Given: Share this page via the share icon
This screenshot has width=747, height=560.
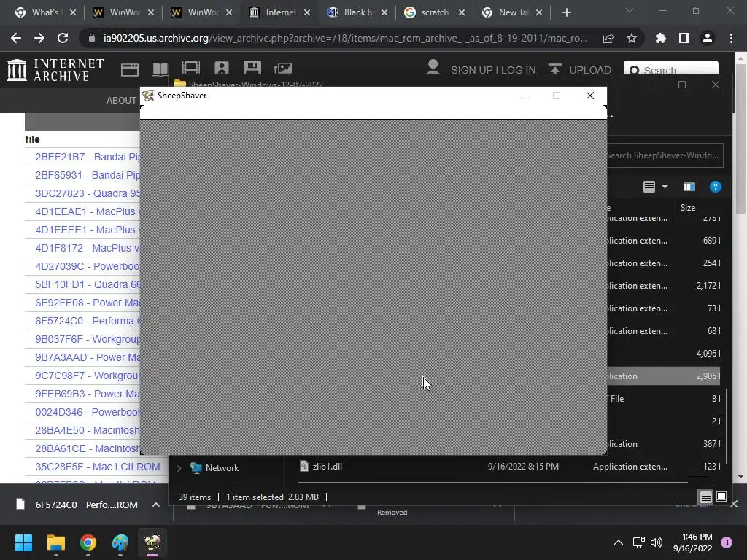Looking at the screenshot, I should 608,38.
